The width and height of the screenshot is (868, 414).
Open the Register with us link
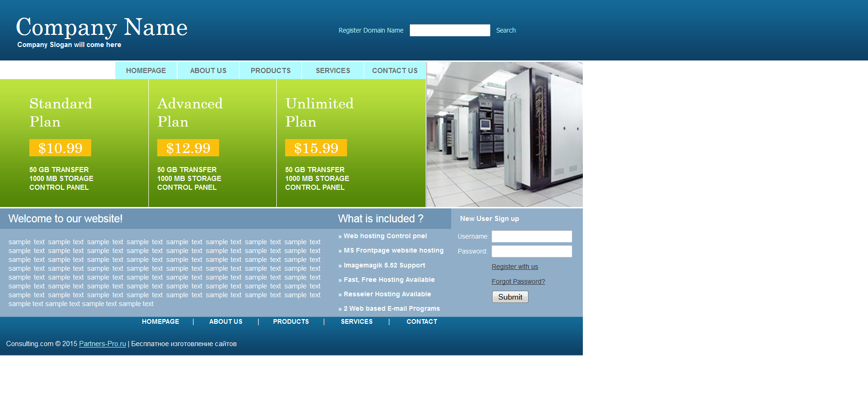[x=514, y=267]
